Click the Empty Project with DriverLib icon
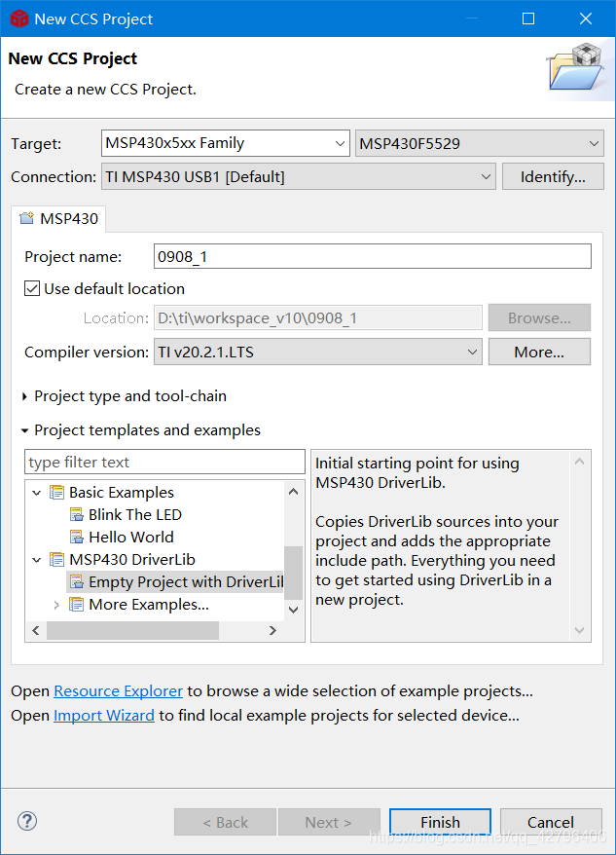Screen dimensions: 616x855 coord(77,582)
